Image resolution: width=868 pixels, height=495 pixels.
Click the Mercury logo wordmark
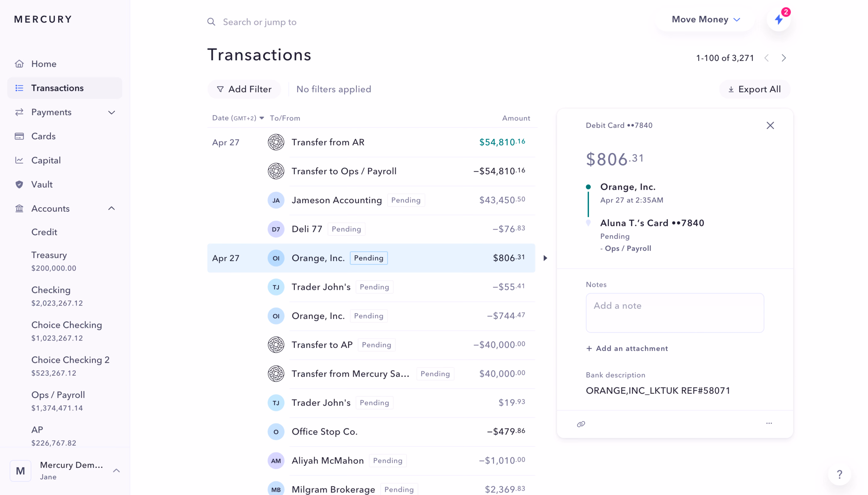click(43, 19)
